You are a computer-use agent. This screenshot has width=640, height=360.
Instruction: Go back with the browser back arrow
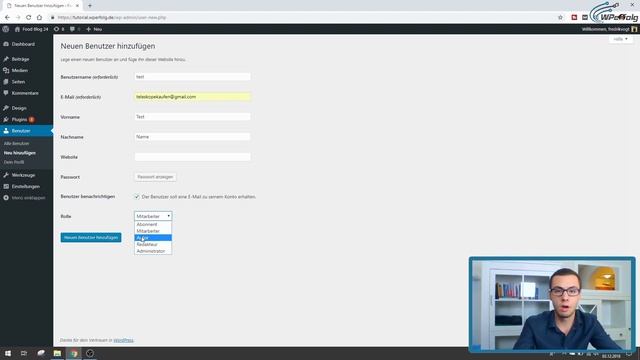7,18
